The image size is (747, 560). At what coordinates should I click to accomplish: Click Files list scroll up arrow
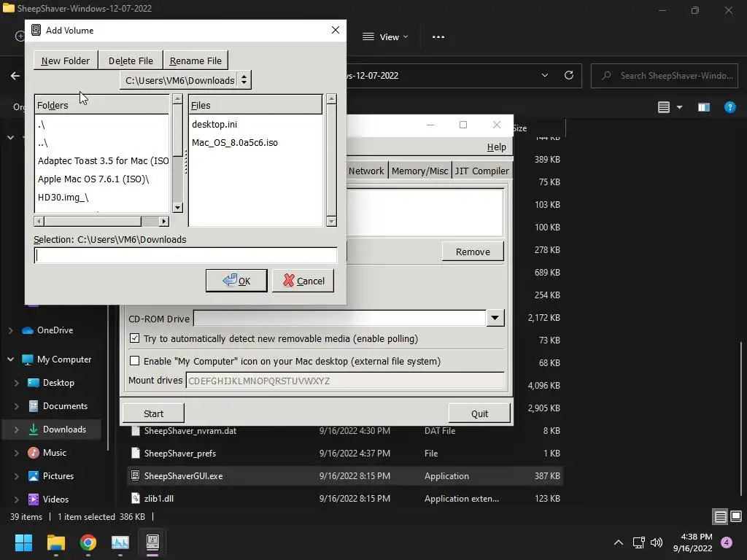[x=332, y=99]
